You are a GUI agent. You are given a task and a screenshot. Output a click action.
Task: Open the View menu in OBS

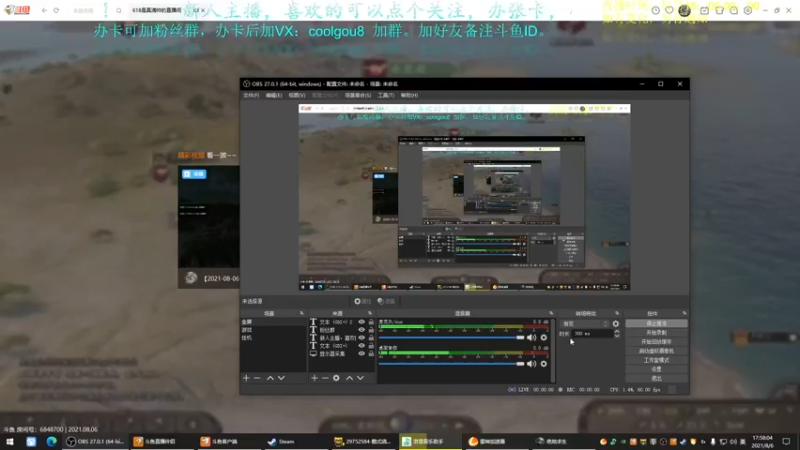click(x=297, y=95)
